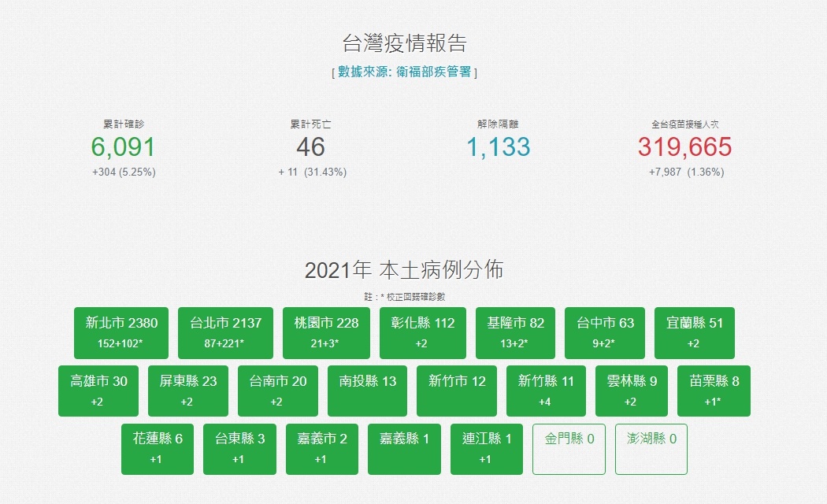Viewport: 827px width, 504px height.
Task: Click the +304 (5.25%) increase text
Action: (x=124, y=172)
